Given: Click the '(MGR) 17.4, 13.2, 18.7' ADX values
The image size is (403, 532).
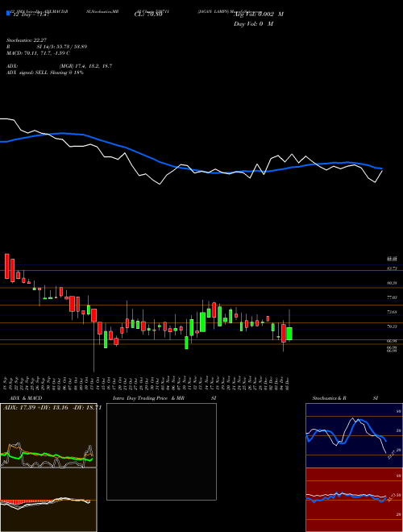Looking at the screenshot, I should point(85,66).
